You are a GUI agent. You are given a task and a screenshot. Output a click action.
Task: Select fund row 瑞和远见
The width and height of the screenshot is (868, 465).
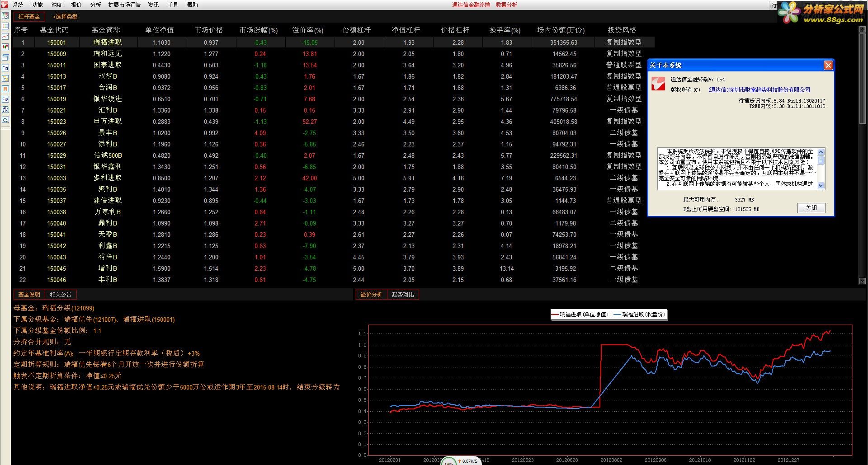(333, 54)
